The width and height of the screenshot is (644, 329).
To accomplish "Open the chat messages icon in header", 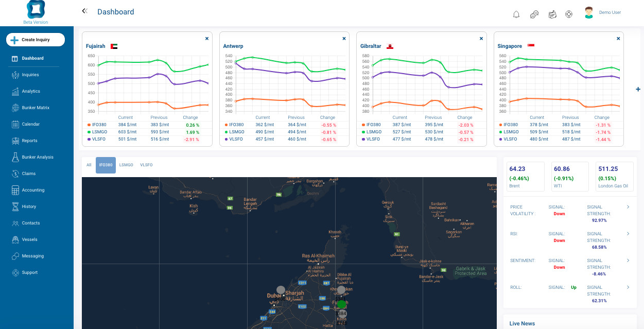I will (x=534, y=14).
